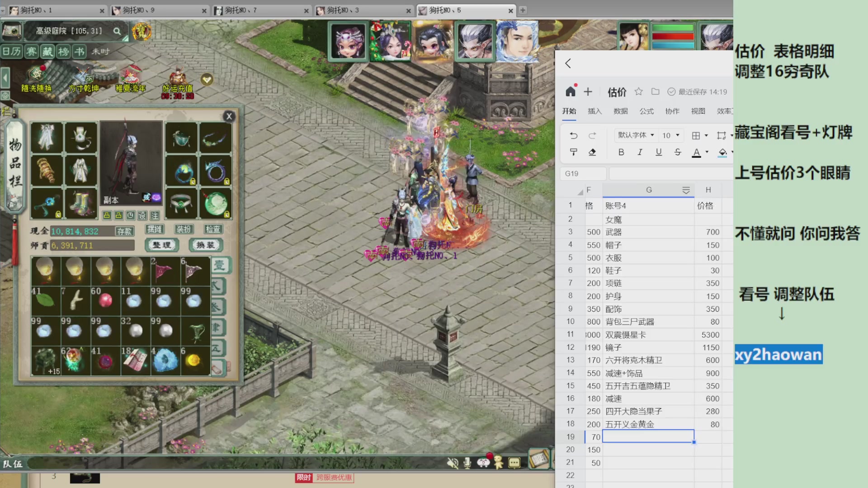Screen dimensions: 868x488
Task: Click the font color A swatch
Action: pos(697,153)
